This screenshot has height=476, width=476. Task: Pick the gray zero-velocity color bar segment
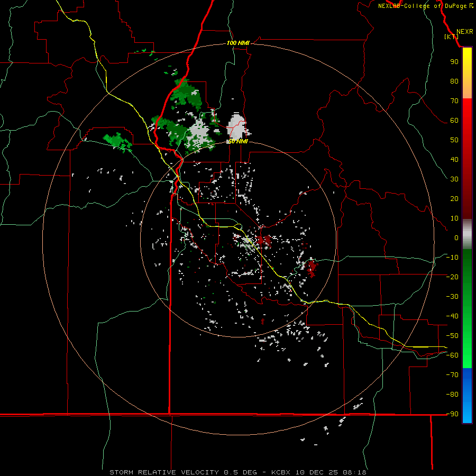(467, 234)
